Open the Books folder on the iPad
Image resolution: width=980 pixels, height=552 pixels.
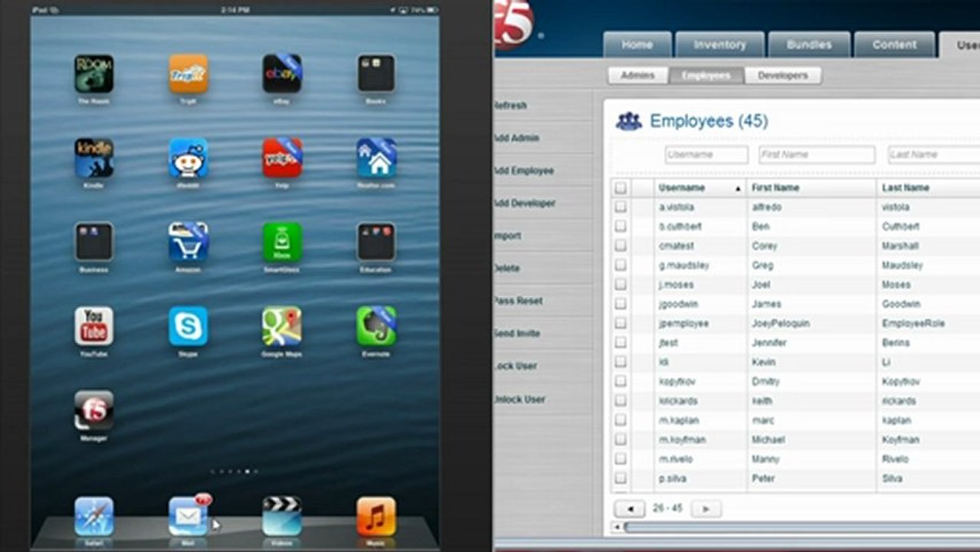click(376, 74)
